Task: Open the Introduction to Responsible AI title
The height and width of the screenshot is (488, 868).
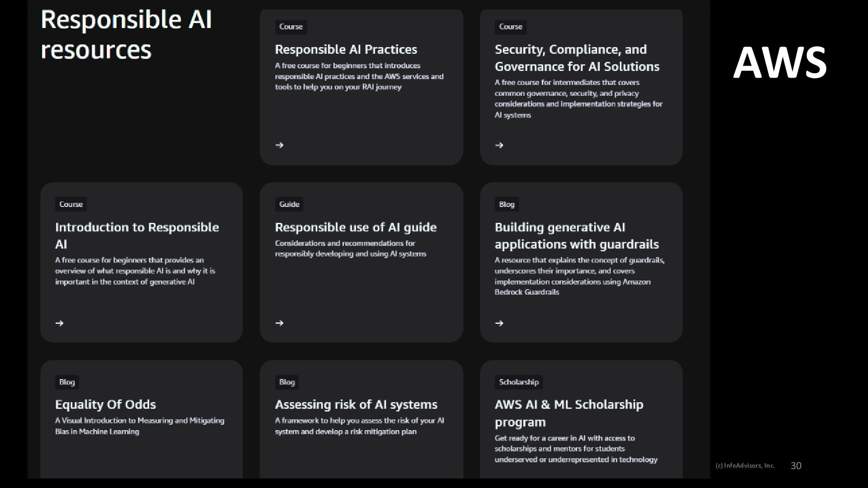Action: [x=137, y=235]
